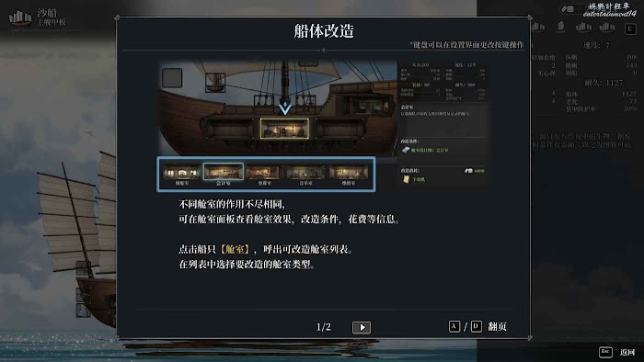This screenshot has height=362, width=644.
Task: Click the Esc key icon
Action: point(605,352)
